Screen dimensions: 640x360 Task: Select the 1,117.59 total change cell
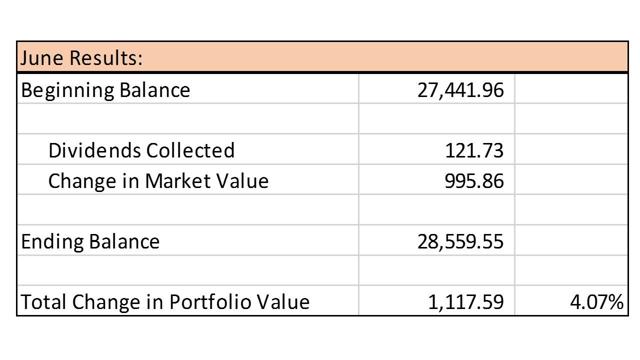click(x=437, y=300)
